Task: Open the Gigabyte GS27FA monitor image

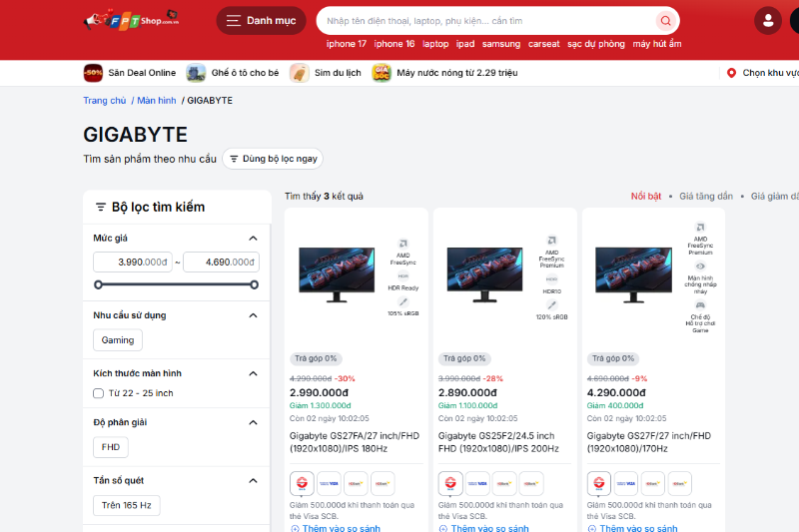Action: [x=337, y=274]
